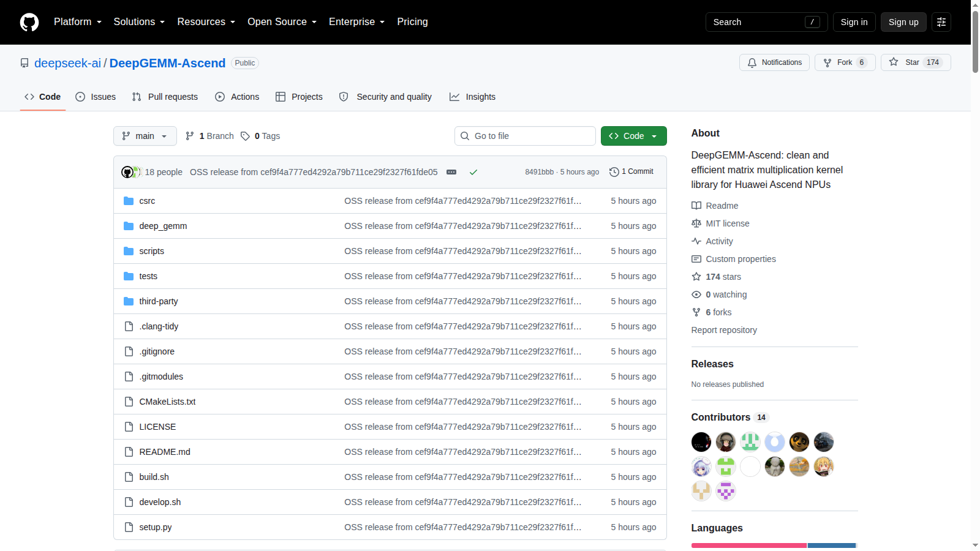Switch to the Insights tab
This screenshot has width=980, height=551.
[x=472, y=97]
